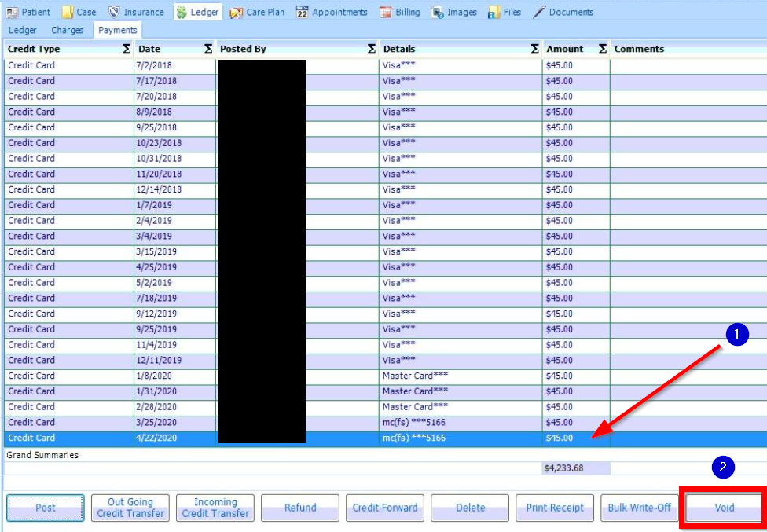Screen dimensions: 767x532
Task: Click the Insurance shield icon
Action: tap(114, 13)
